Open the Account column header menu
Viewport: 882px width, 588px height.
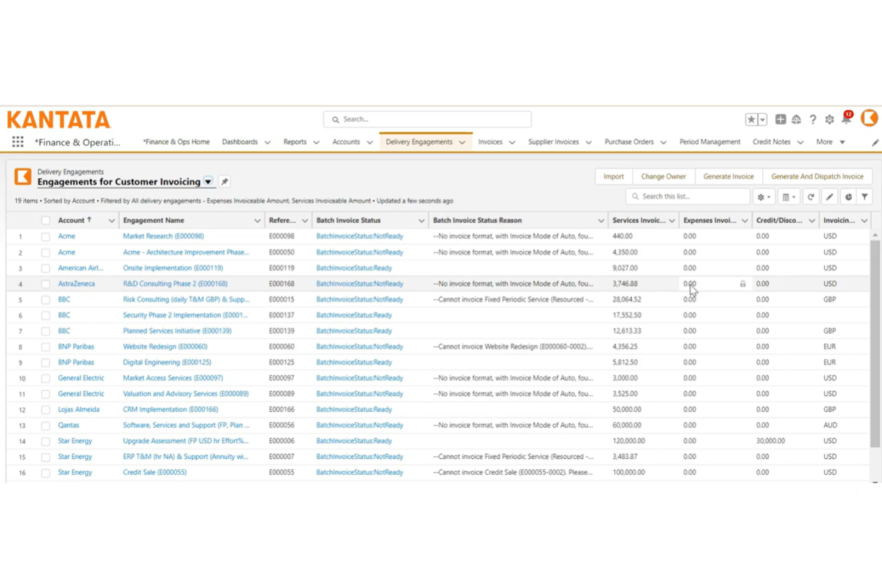point(111,220)
